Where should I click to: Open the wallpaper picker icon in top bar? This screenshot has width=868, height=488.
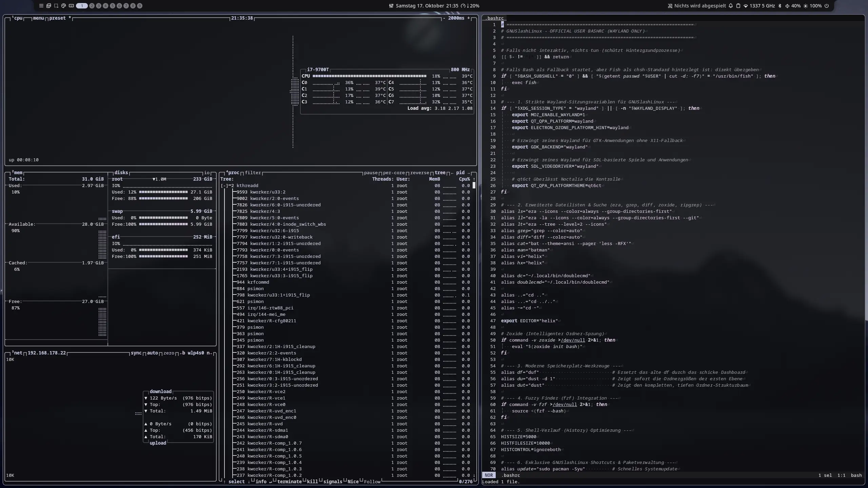tap(49, 6)
